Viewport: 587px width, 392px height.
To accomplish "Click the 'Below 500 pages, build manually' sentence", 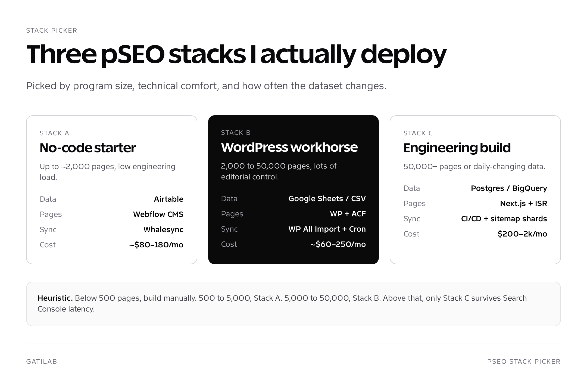I will pyautogui.click(x=135, y=298).
